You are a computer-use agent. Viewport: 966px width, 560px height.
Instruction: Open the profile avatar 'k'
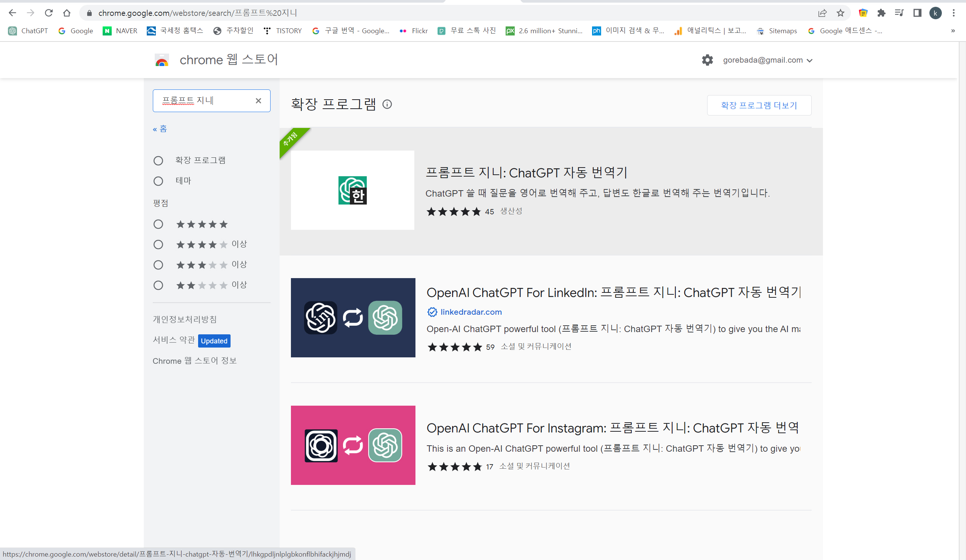[935, 13]
